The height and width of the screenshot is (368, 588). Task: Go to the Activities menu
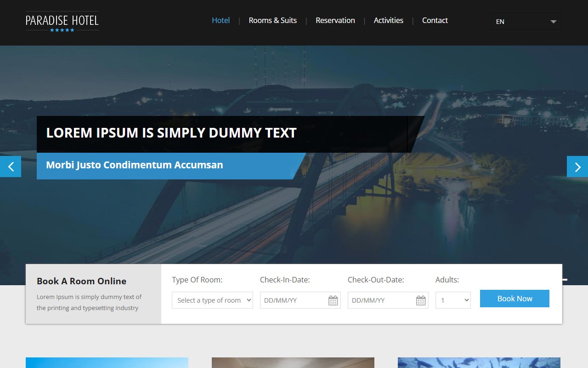click(389, 20)
